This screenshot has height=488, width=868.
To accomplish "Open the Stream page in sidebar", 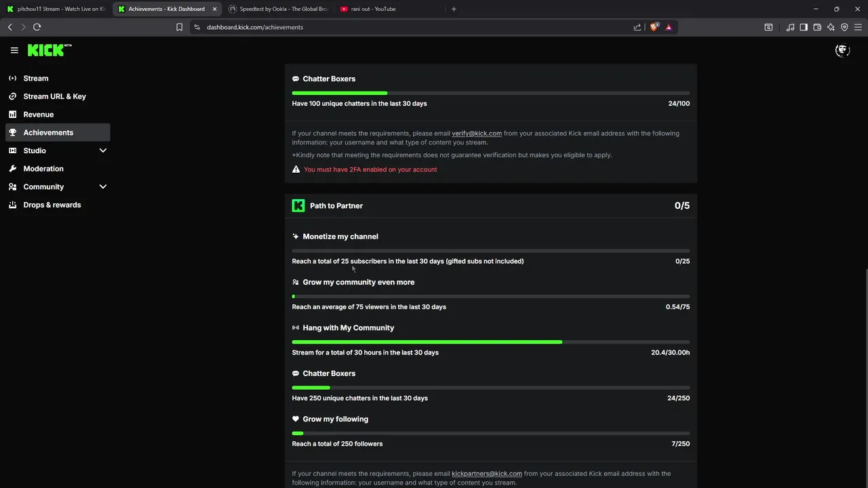I will click(x=35, y=79).
